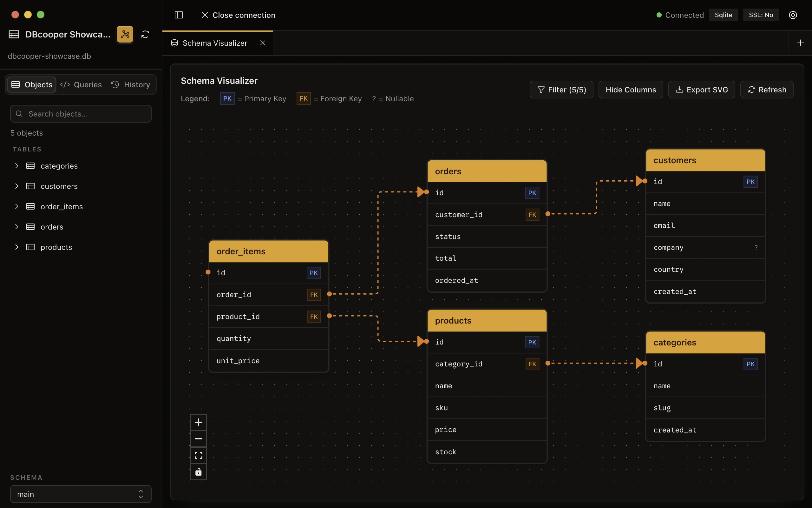Click the nullable question mark on company
Image resolution: width=812 pixels, height=508 pixels.
click(756, 248)
